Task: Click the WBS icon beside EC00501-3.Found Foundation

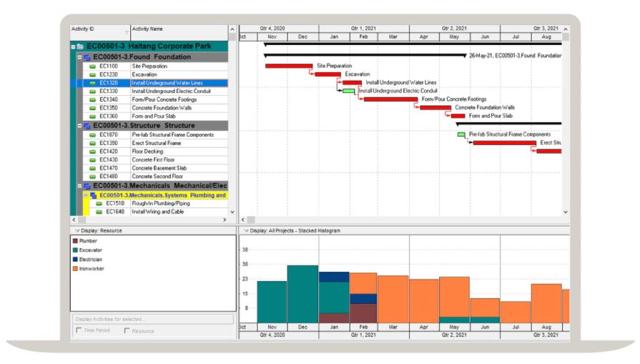Action: 87,56
